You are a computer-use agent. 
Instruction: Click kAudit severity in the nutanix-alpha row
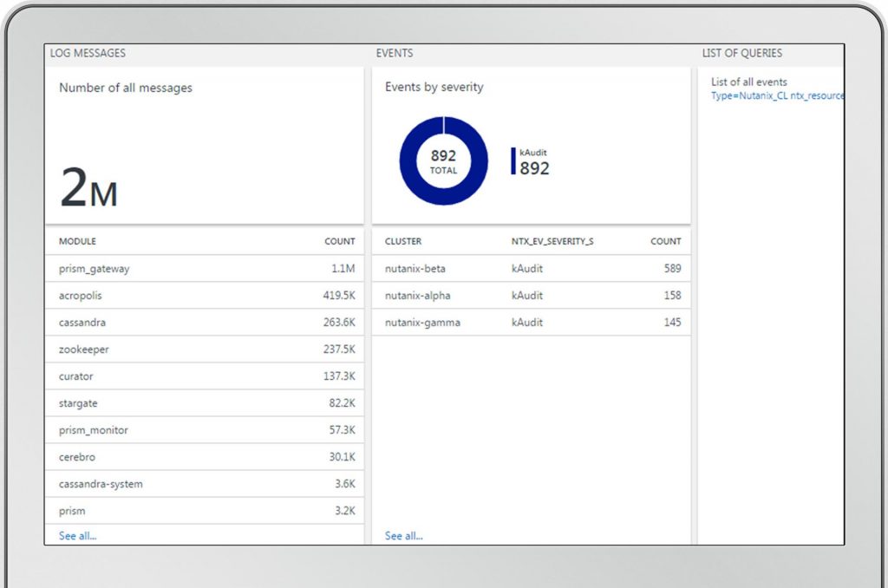527,295
